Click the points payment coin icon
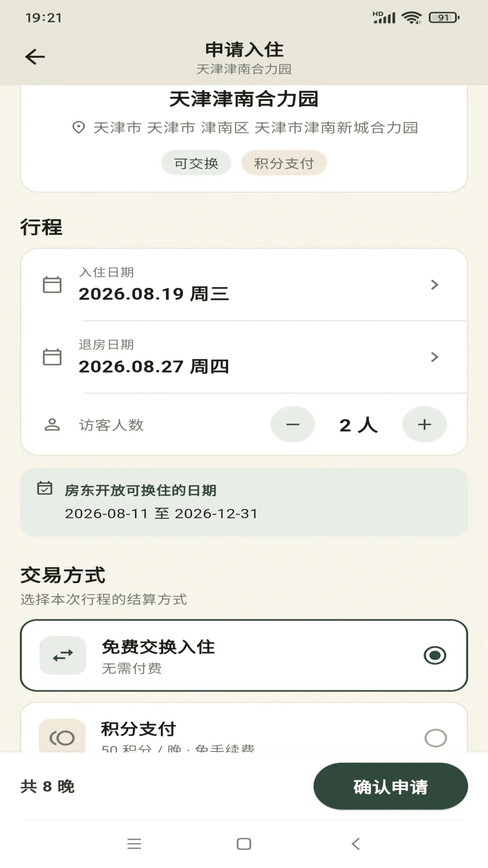The height and width of the screenshot is (868, 488). (x=62, y=737)
